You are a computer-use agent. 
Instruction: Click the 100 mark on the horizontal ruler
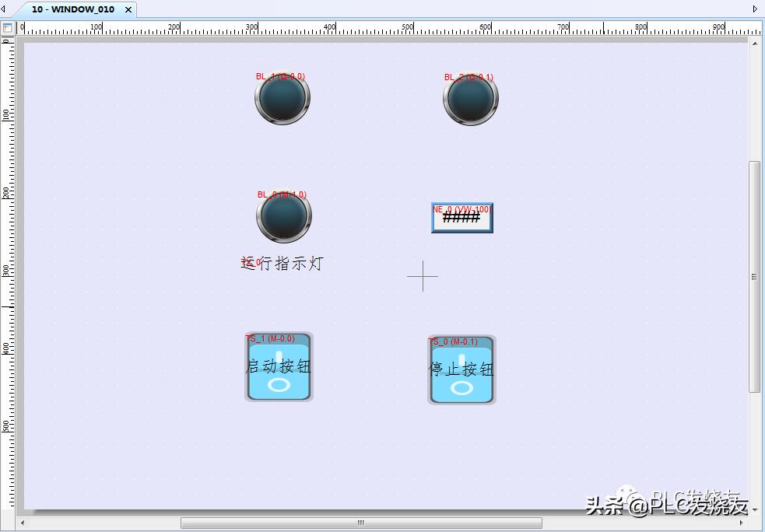tap(97, 26)
